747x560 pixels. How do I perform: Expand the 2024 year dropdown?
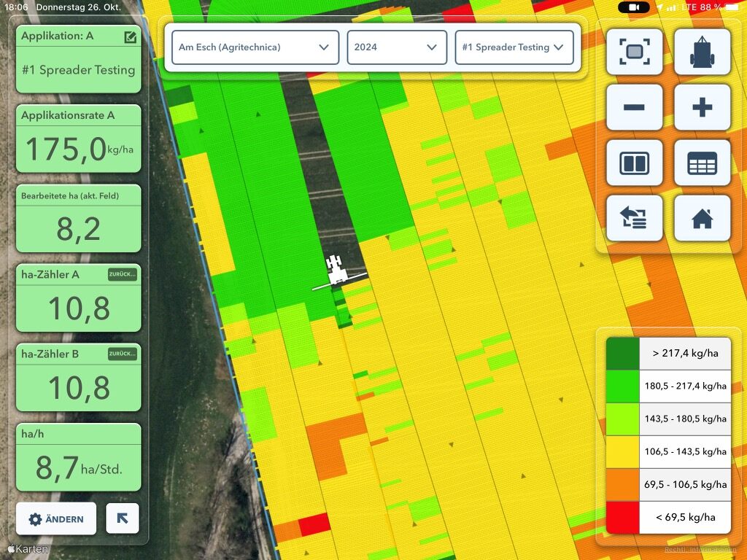pyautogui.click(x=396, y=47)
